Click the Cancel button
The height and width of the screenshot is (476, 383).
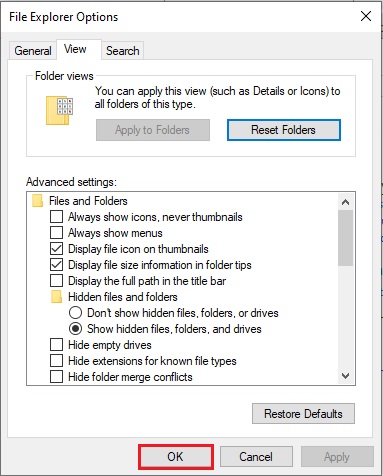click(256, 456)
